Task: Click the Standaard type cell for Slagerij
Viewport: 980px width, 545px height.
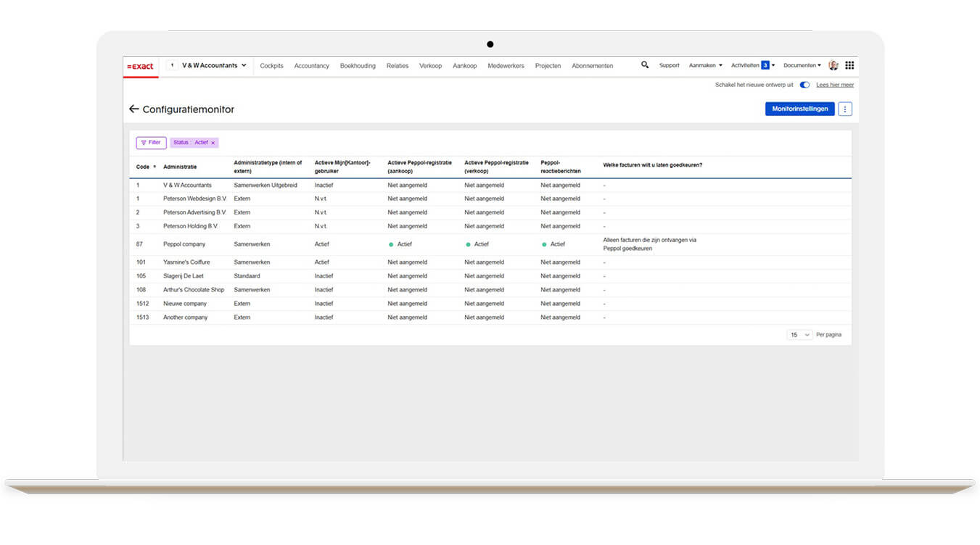Action: [247, 276]
